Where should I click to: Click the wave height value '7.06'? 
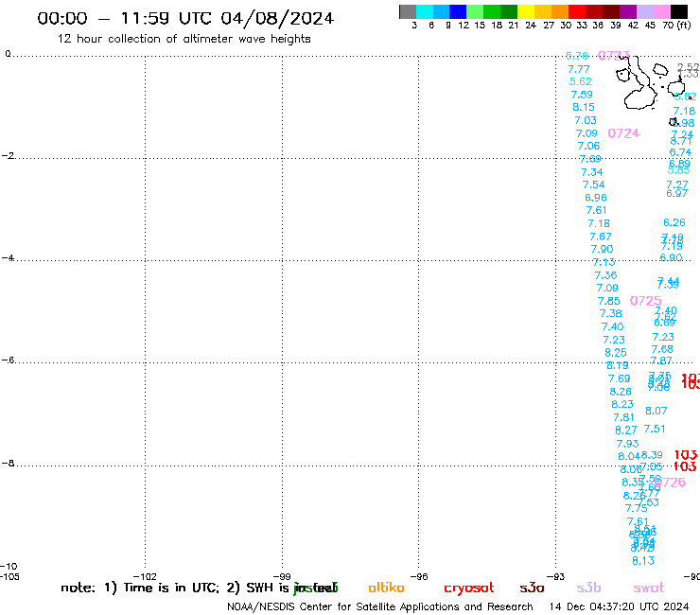click(x=588, y=146)
